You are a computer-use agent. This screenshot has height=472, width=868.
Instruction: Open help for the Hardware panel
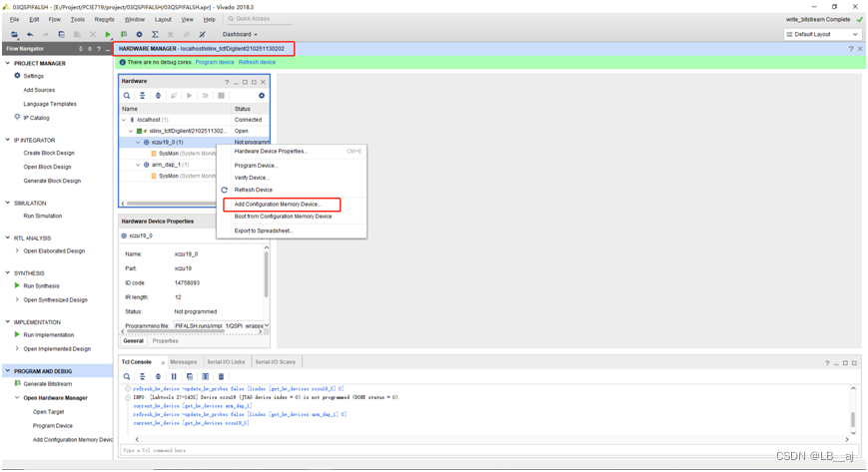227,82
